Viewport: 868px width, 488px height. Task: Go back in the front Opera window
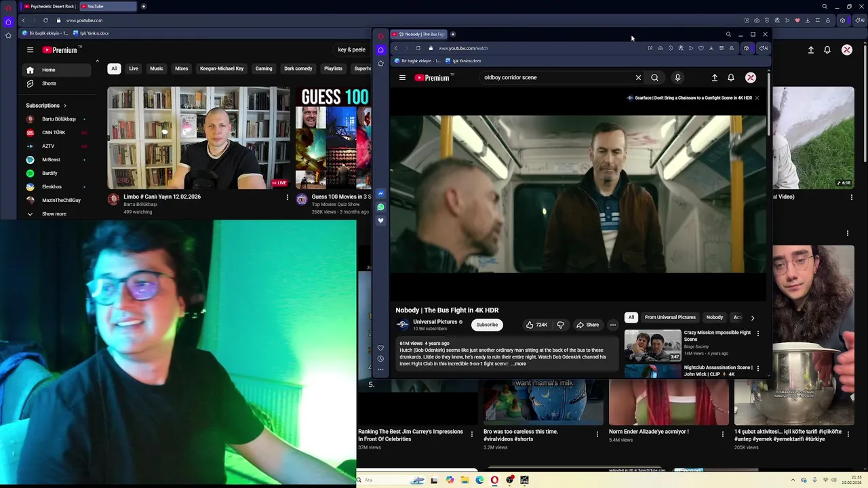point(396,48)
